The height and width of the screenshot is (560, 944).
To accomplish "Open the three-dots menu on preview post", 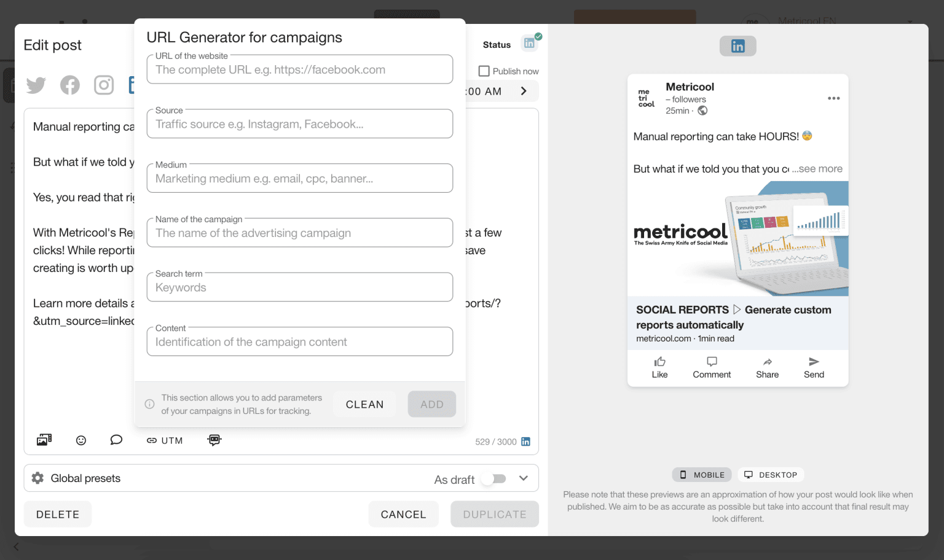I will point(833,98).
